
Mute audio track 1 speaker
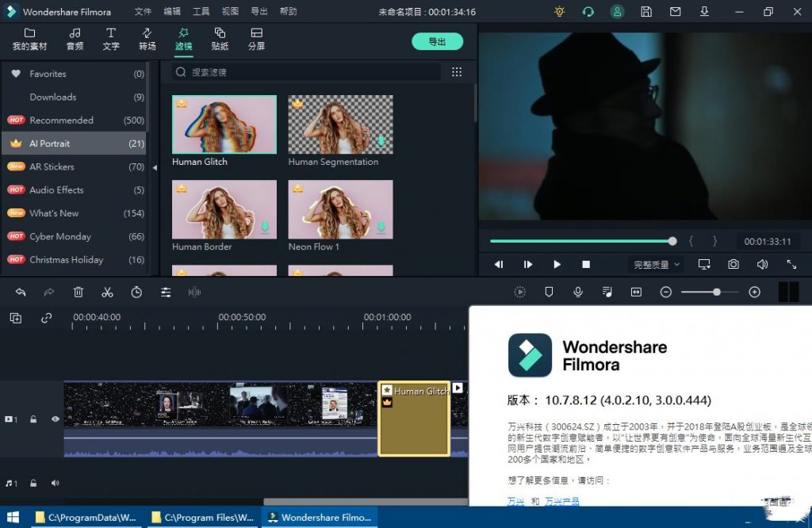point(55,483)
